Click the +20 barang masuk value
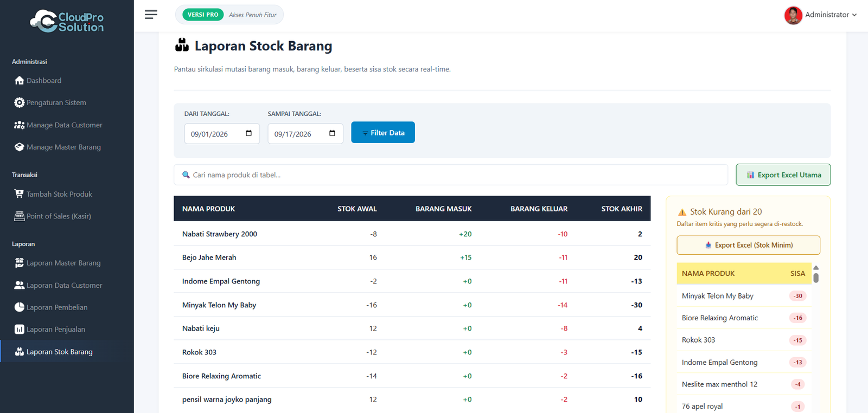Image resolution: width=868 pixels, height=413 pixels. [x=465, y=234]
